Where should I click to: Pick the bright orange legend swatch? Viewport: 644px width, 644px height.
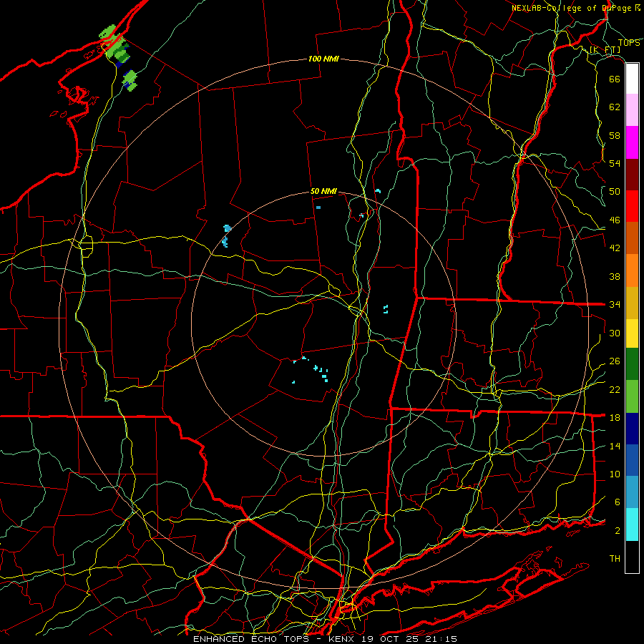[x=632, y=270]
